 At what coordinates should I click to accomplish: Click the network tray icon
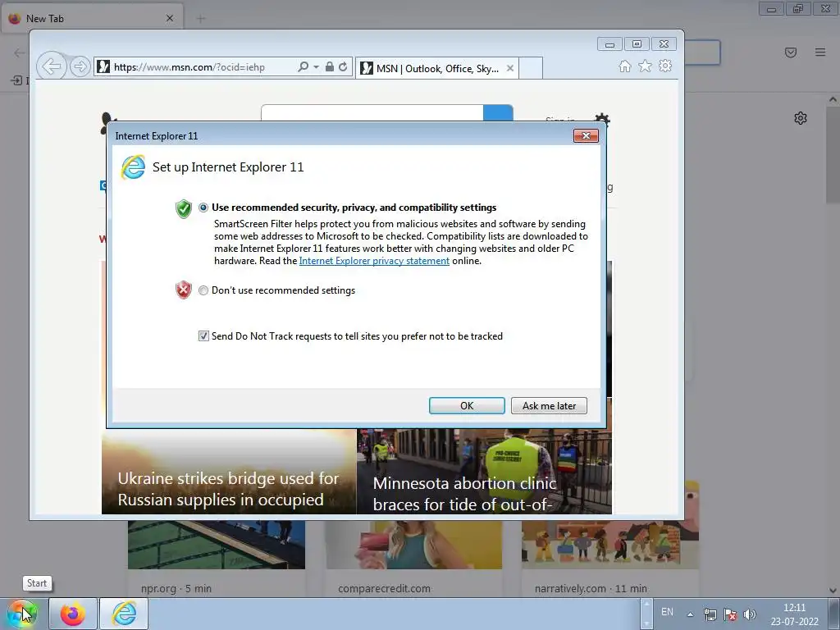coord(710,614)
